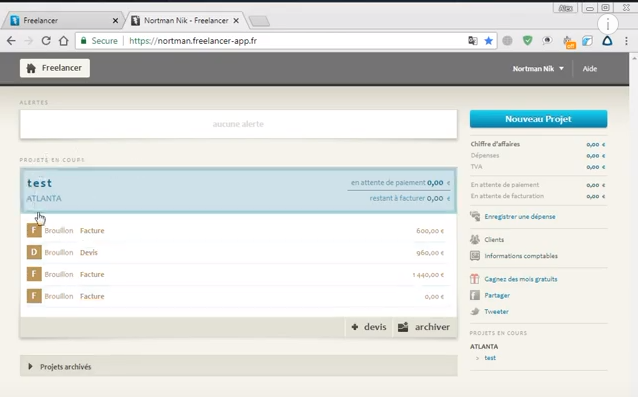The width and height of the screenshot is (638, 397).
Task: Click the F icon of 1 440,00 € Facture
Action: (x=34, y=274)
